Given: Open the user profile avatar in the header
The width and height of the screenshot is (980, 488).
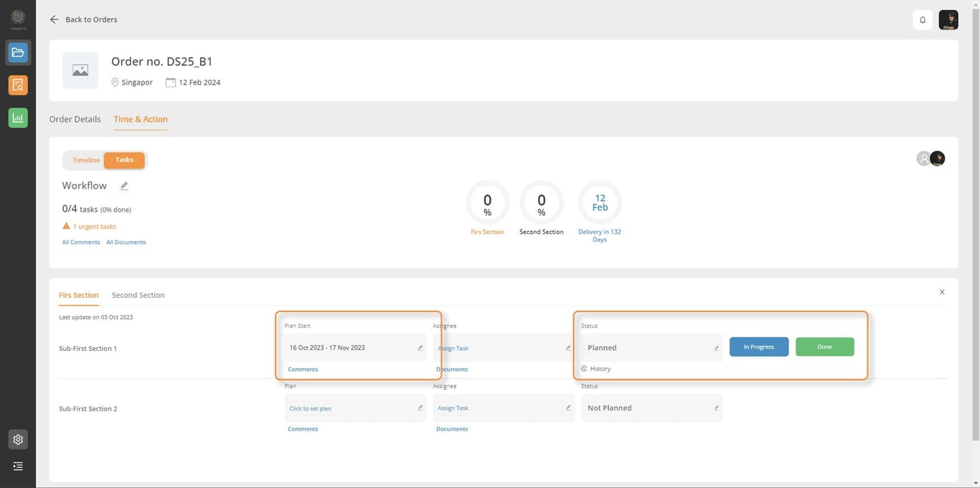Looking at the screenshot, I should [x=948, y=20].
